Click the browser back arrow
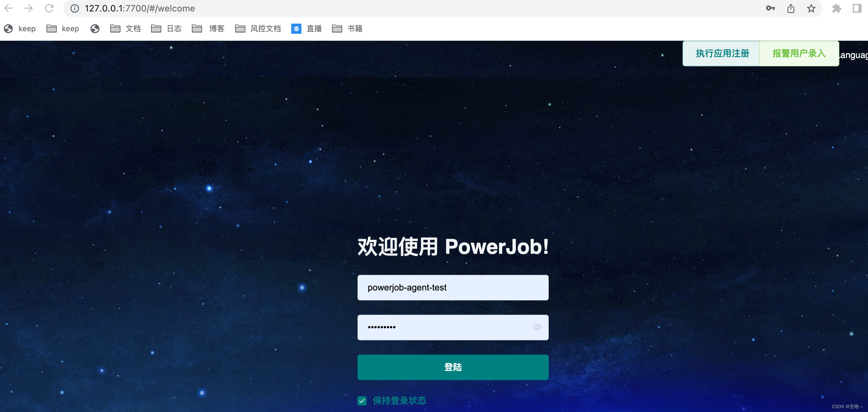 pyautogui.click(x=9, y=8)
